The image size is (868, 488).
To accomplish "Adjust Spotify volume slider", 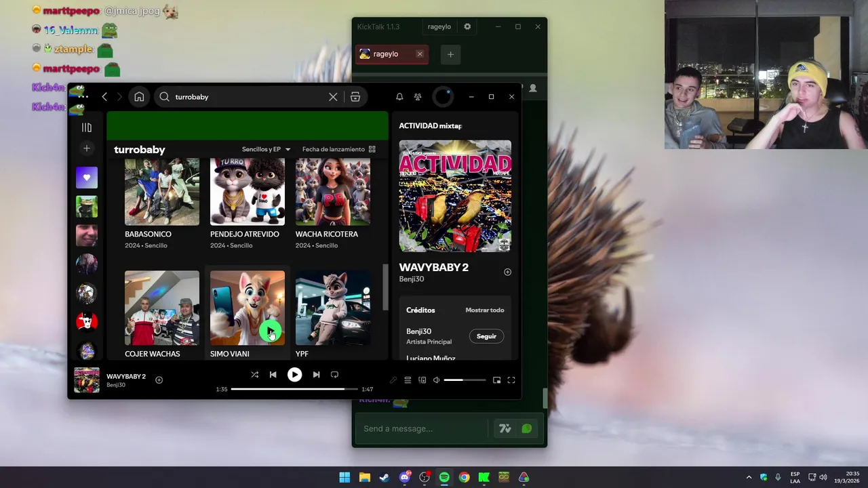I will point(465,380).
